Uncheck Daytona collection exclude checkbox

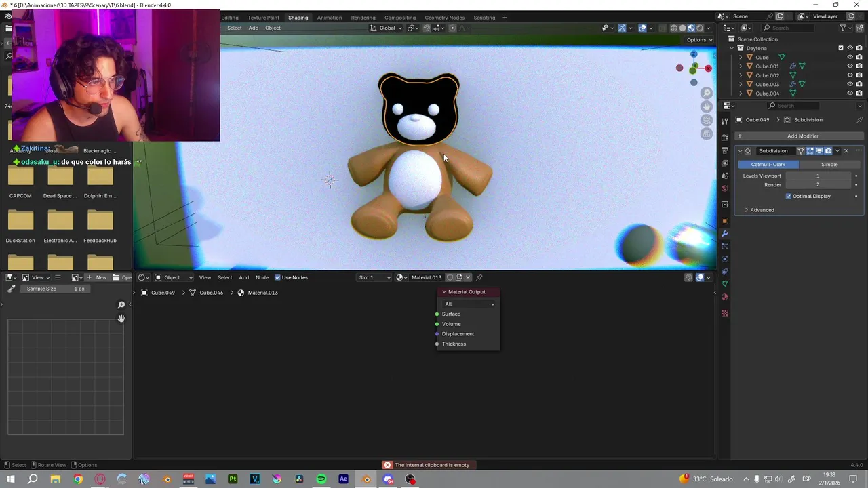(841, 48)
